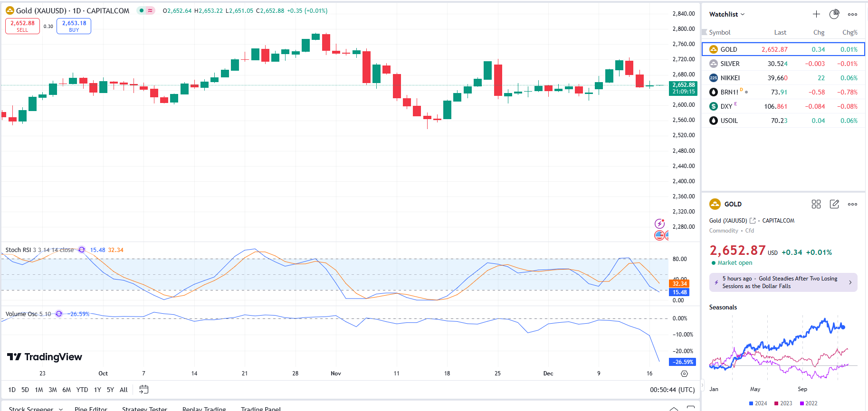Add a symbol to the watchlist
Image resolution: width=868 pixels, height=411 pixels.
(816, 14)
